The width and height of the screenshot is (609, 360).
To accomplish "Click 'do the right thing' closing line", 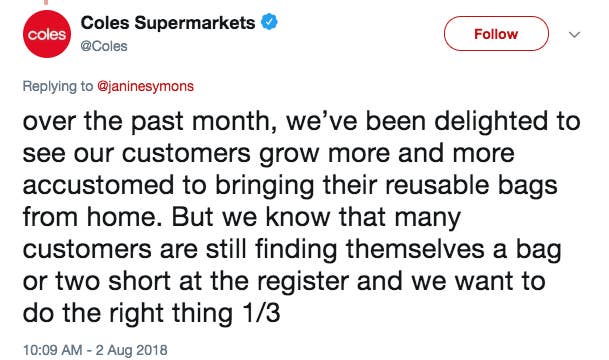I will (128, 313).
